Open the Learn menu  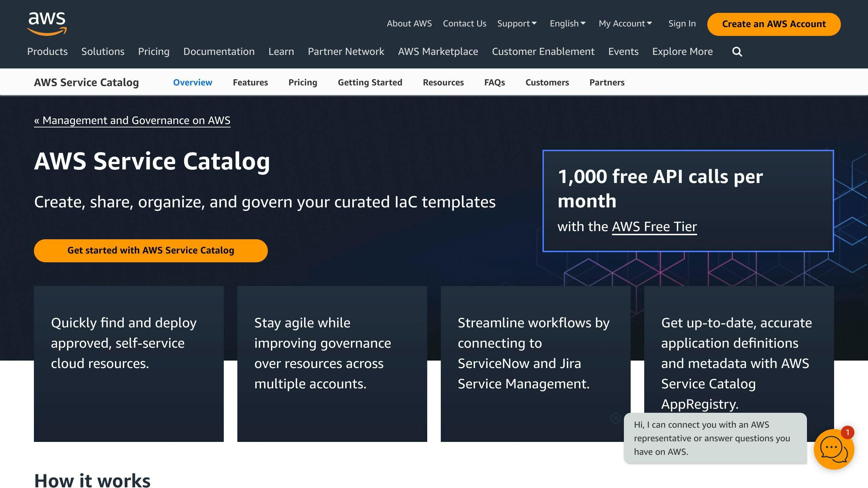click(281, 52)
